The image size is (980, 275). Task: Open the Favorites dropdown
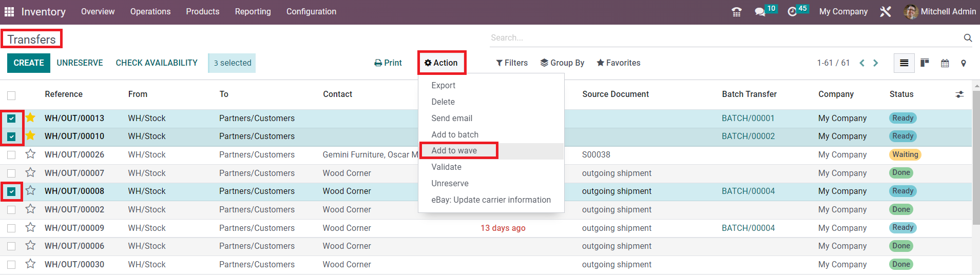618,63
